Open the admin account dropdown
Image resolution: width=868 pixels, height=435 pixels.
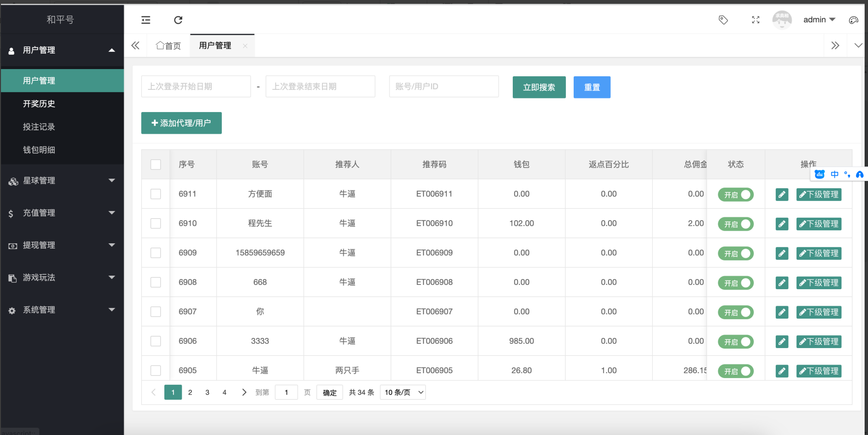tap(819, 20)
